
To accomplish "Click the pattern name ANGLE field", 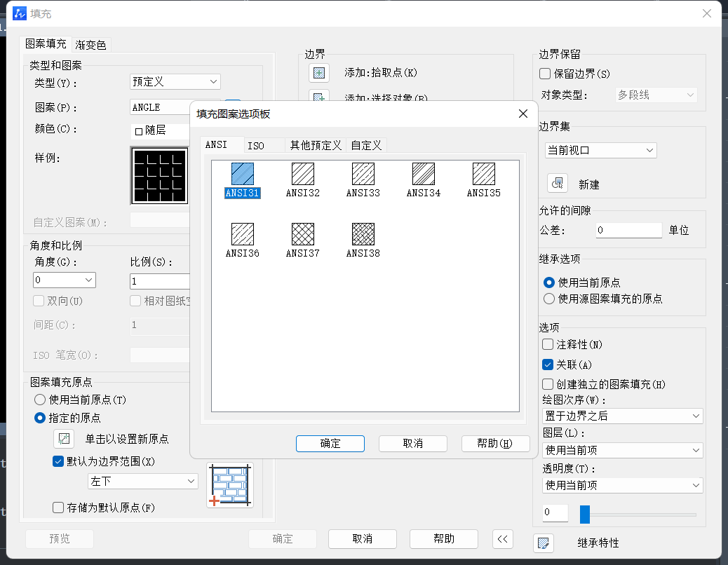I will point(160,107).
